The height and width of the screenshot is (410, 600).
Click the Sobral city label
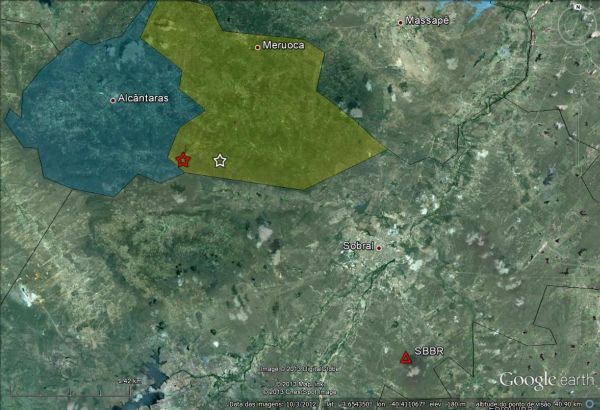click(x=357, y=246)
